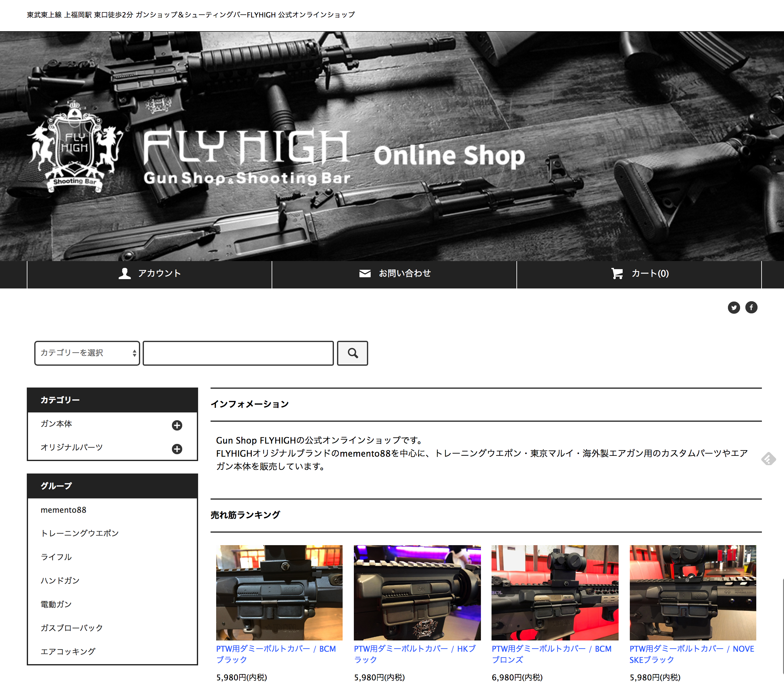784x690 pixels.
Task: Open the カテゴリーを選択 dropdown
Action: (87, 353)
